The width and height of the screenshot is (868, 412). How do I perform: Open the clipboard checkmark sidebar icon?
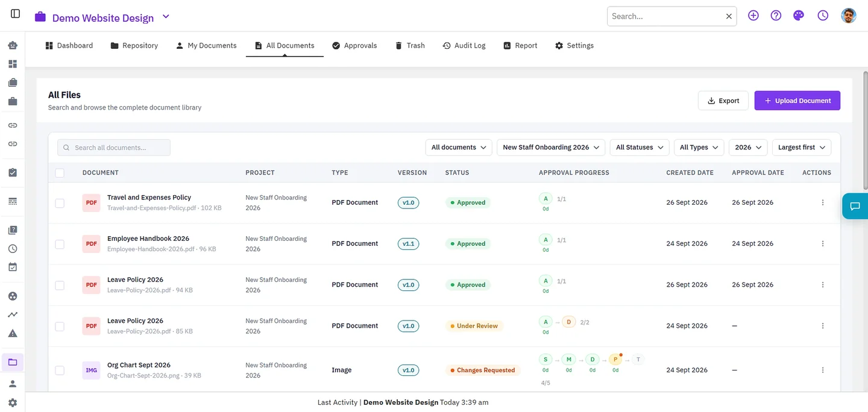tap(13, 172)
